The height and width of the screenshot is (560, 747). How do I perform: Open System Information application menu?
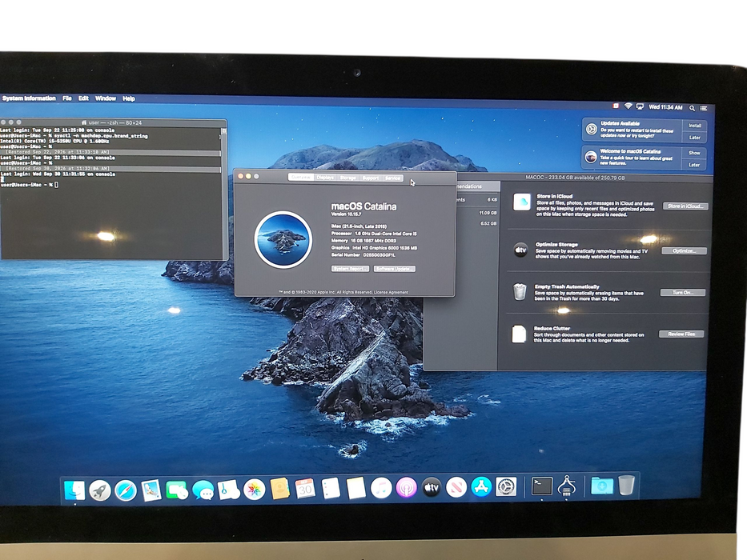point(29,98)
